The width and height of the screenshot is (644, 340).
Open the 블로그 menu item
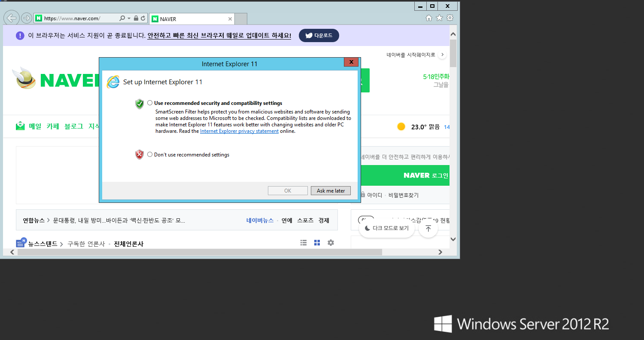[74, 126]
